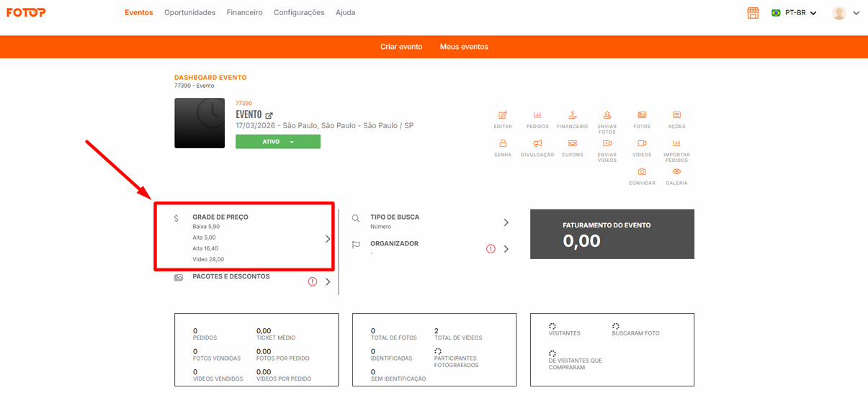The height and width of the screenshot is (398, 868).
Task: Open the PT-BR language selector
Action: (794, 13)
